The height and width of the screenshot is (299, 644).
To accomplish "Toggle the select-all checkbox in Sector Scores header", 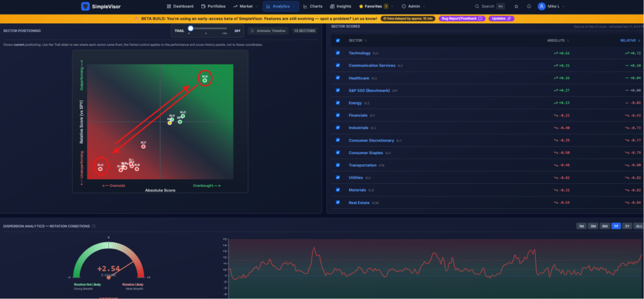I will pos(338,40).
